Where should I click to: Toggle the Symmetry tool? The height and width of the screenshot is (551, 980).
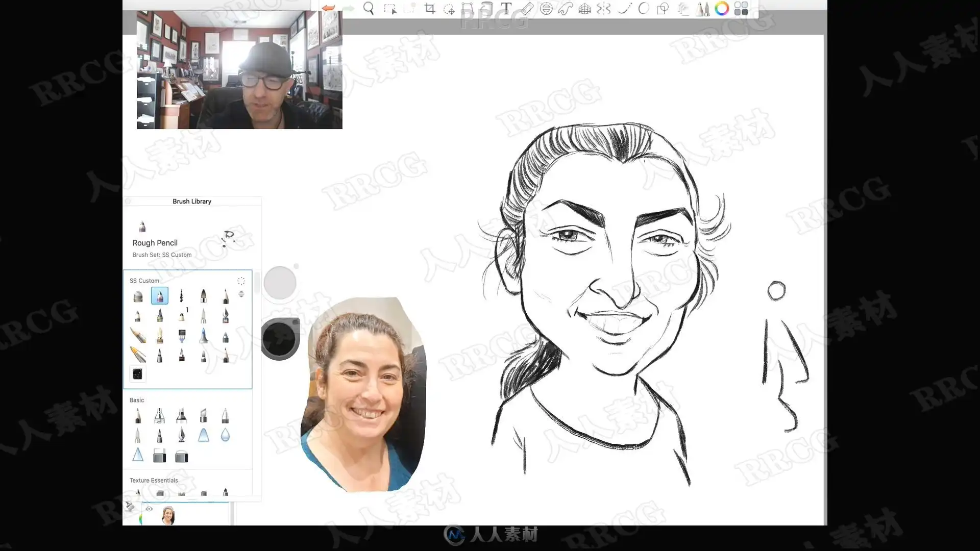(604, 8)
